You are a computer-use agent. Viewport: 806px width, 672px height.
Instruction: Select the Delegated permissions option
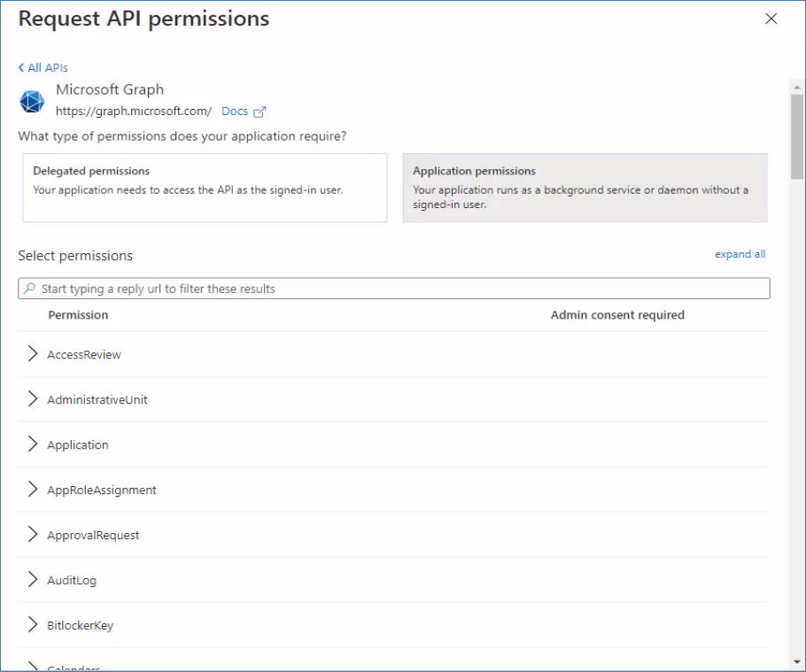pyautogui.click(x=205, y=187)
